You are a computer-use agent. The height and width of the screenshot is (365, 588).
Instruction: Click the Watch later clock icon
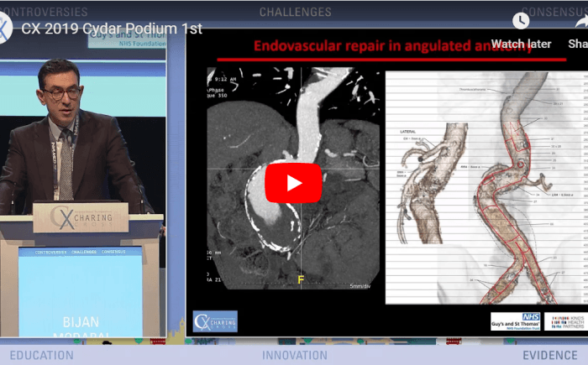[x=521, y=21]
